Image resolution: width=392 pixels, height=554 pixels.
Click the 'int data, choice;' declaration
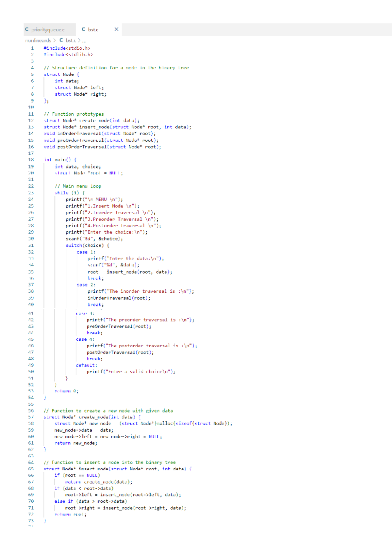[78, 167]
